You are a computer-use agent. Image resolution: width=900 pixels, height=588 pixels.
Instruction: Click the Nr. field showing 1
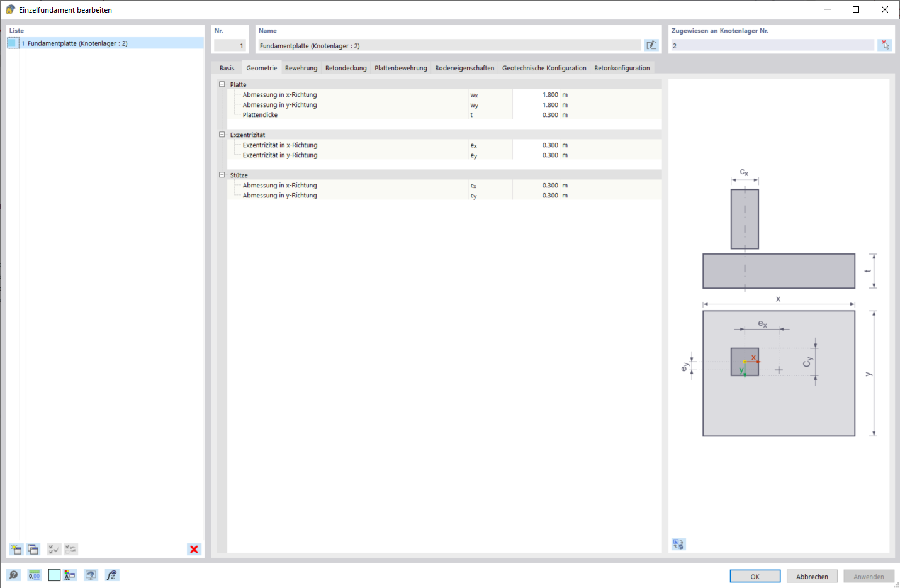coord(230,45)
